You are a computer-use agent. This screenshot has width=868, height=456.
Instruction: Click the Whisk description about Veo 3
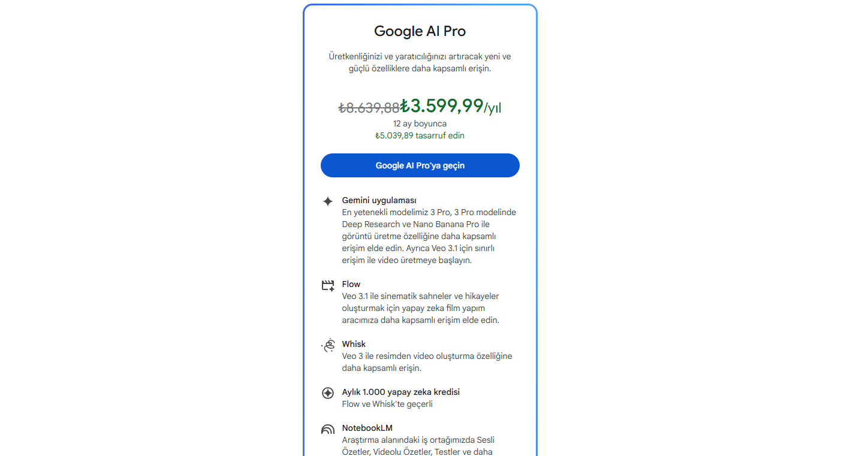427,362
